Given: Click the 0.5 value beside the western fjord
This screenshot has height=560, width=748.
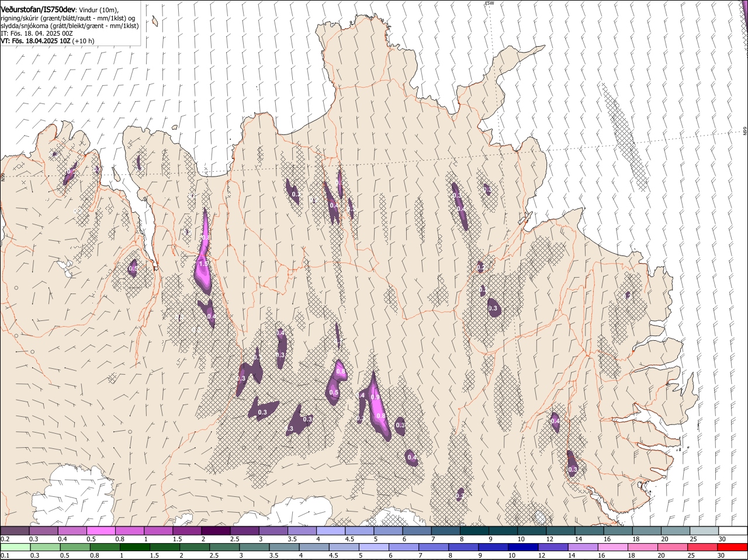Looking at the screenshot, I should 133,269.
